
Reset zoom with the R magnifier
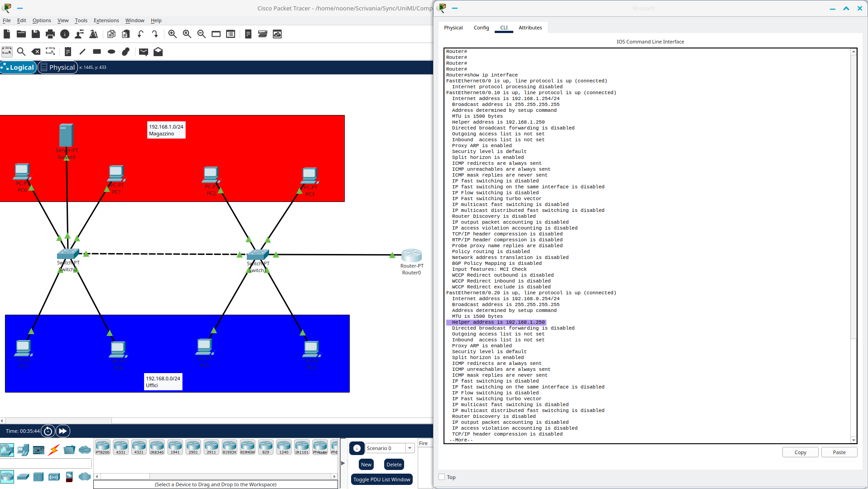pyautogui.click(x=187, y=34)
